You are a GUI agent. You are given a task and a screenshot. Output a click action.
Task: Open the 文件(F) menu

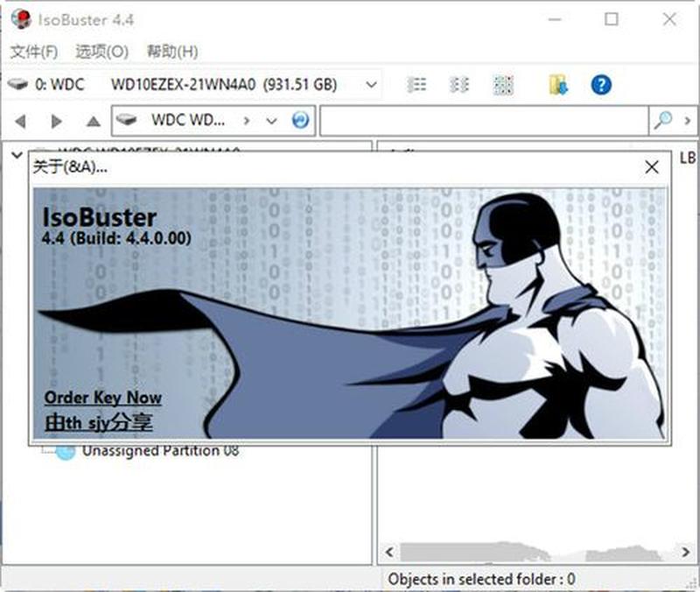(x=34, y=52)
